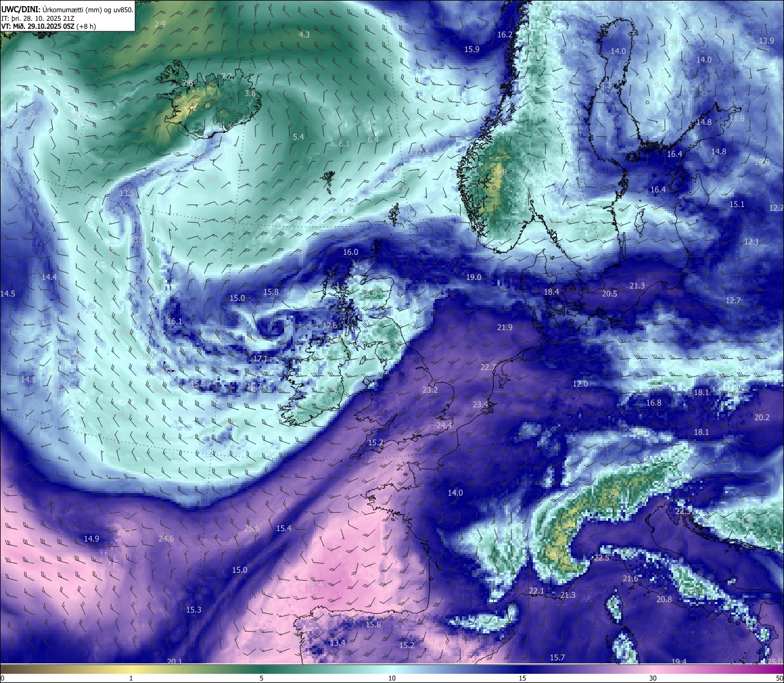The width and height of the screenshot is (784, 683).
Task: Select the 13.9 value label
Action: click(x=766, y=40)
